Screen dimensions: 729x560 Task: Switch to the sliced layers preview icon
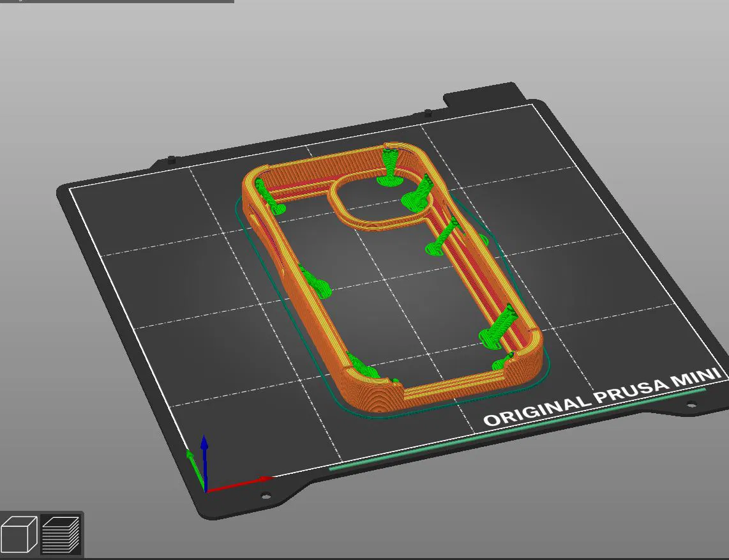[60, 534]
